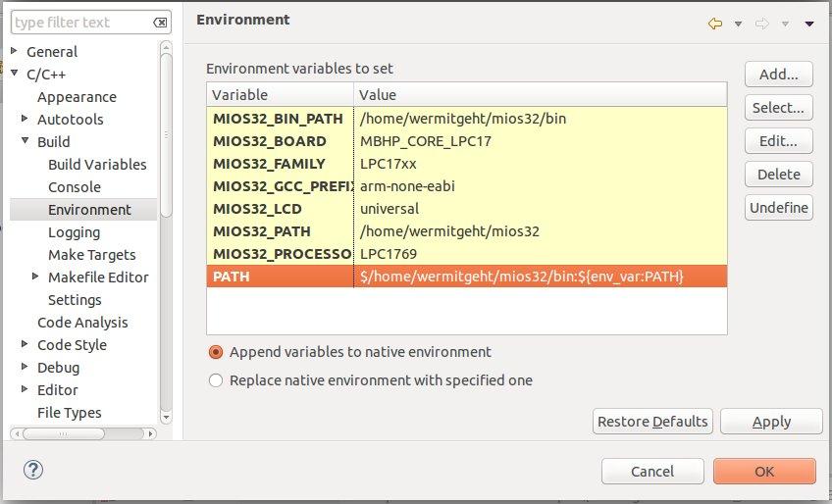Click the Undefine button

(778, 208)
